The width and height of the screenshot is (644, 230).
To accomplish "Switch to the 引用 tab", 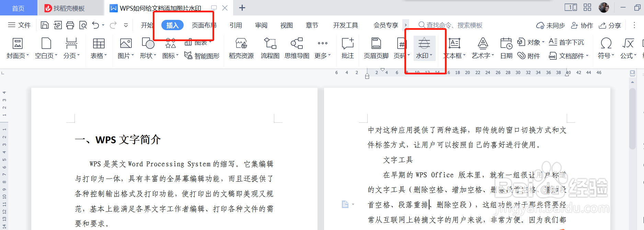I will click(x=236, y=25).
